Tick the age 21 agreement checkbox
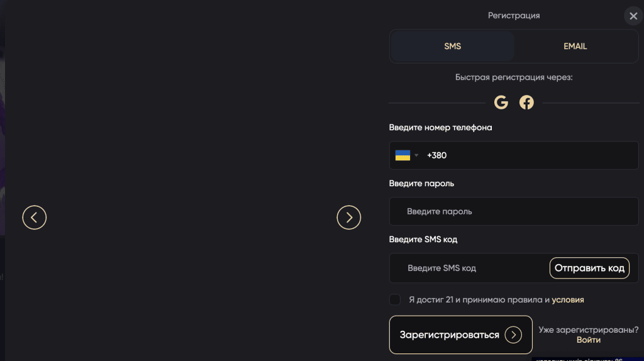 [395, 299]
